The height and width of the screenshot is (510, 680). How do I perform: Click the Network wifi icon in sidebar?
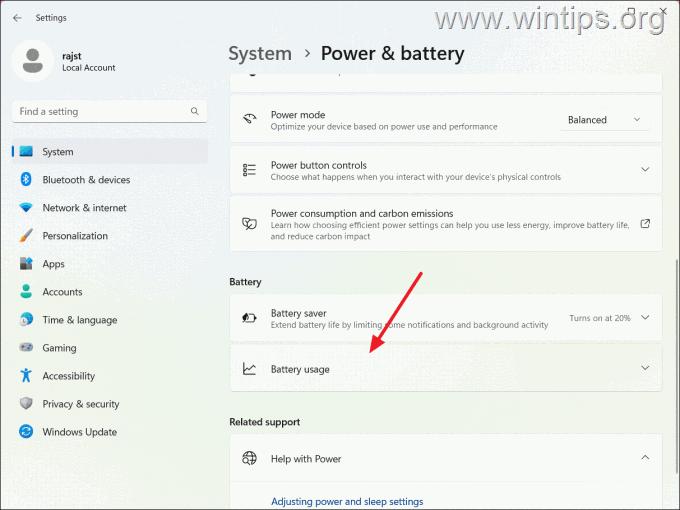pyautogui.click(x=26, y=207)
